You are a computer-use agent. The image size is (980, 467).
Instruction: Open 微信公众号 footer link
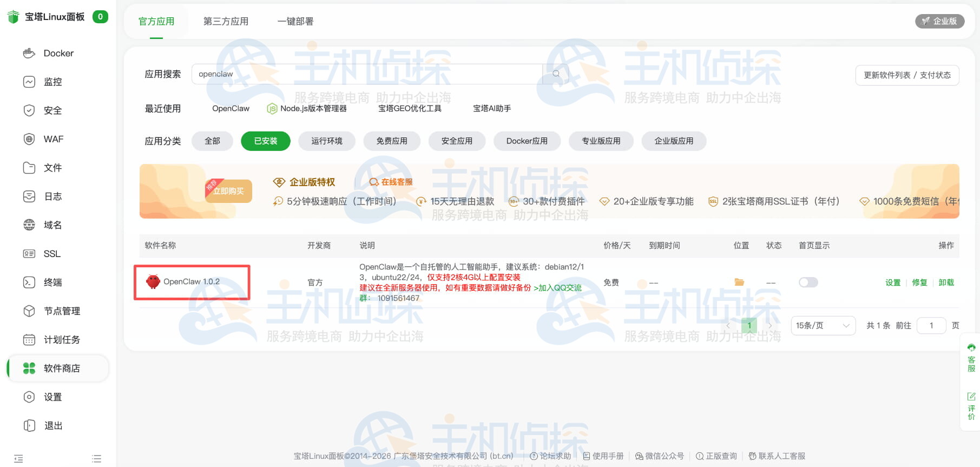660,456
